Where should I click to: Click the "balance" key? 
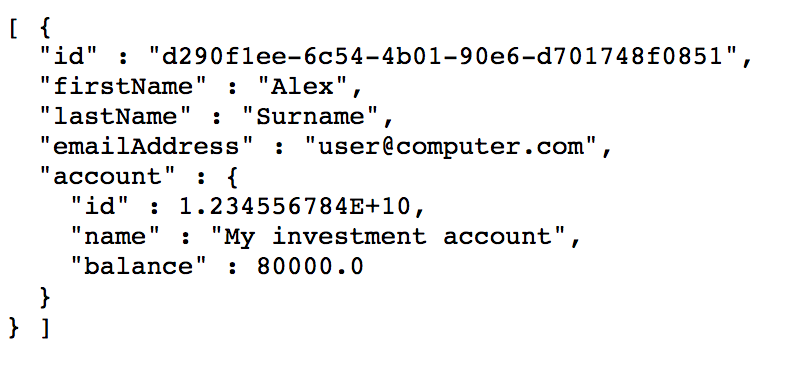[x=139, y=267]
